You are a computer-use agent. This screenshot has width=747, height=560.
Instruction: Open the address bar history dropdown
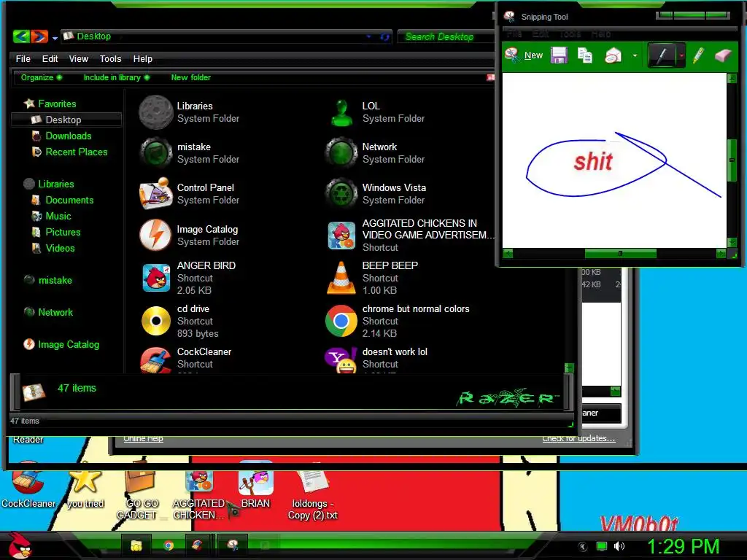click(x=368, y=36)
